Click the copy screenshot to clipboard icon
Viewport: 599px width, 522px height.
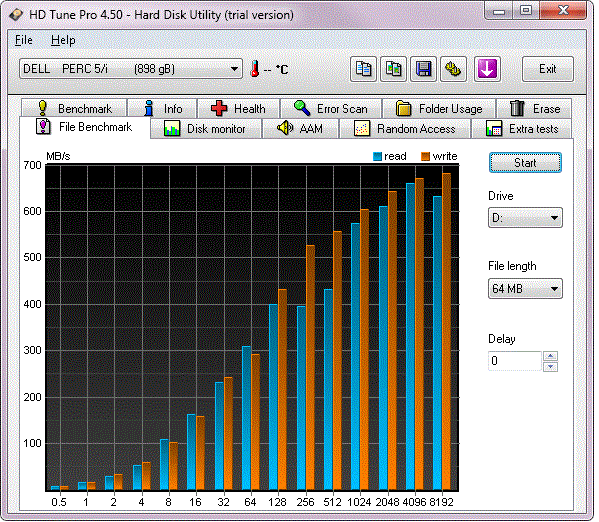393,69
